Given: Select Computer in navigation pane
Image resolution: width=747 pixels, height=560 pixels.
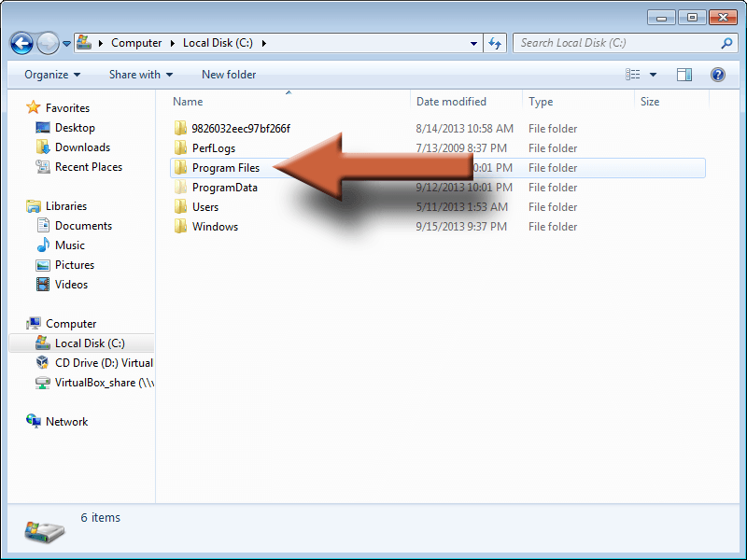Looking at the screenshot, I should 71,324.
